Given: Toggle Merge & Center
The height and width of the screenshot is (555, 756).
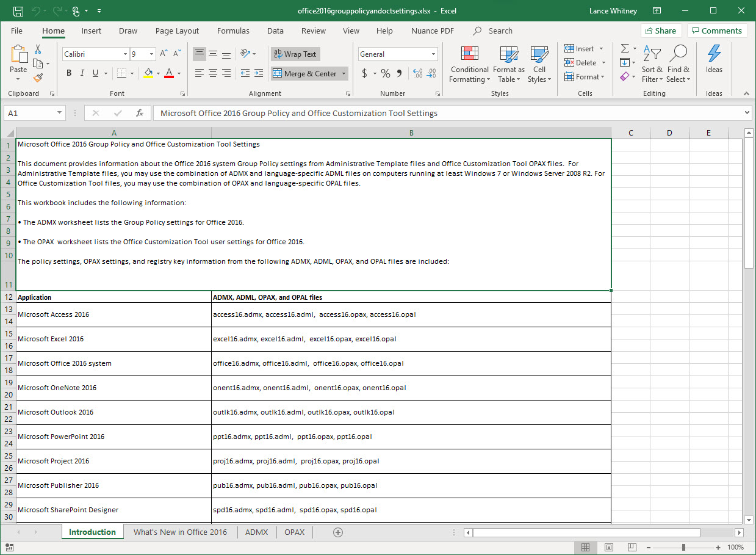Looking at the screenshot, I should click(304, 73).
